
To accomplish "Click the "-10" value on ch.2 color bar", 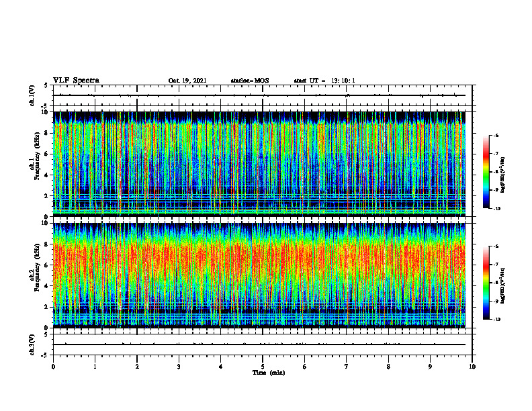I will pyautogui.click(x=496, y=320).
